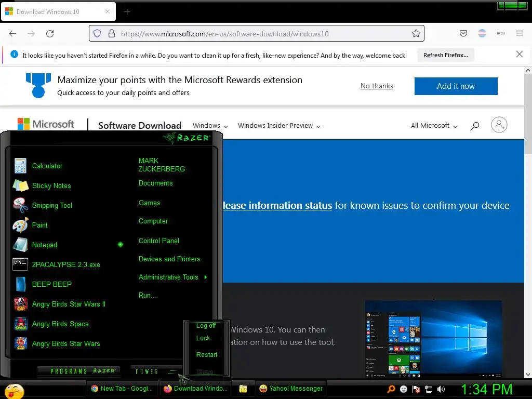The image size is (532, 399).
Task: Dismiss the Firefox refresh notification bar
Action: [x=519, y=54]
